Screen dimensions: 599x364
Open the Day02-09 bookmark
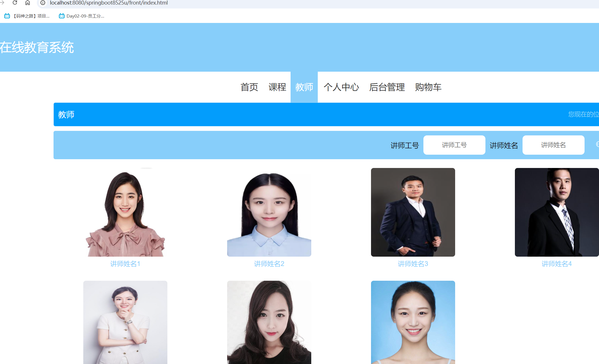[x=82, y=16]
